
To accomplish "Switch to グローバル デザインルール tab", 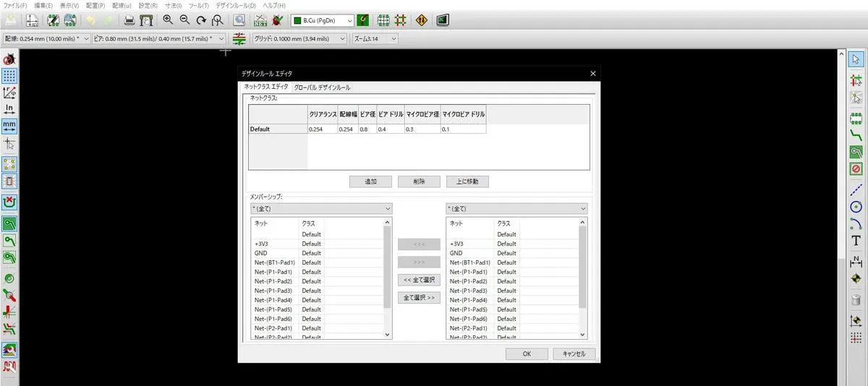I will pos(322,87).
